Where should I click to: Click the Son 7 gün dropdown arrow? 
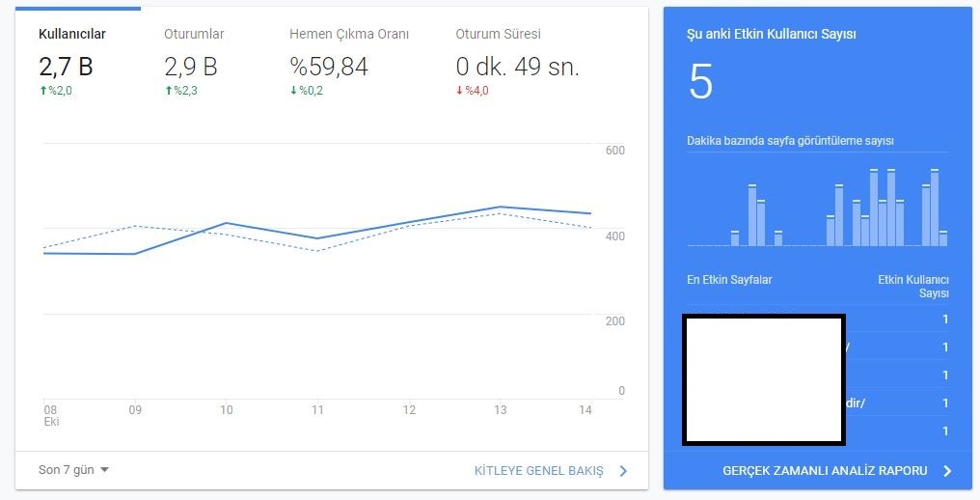pos(104,470)
